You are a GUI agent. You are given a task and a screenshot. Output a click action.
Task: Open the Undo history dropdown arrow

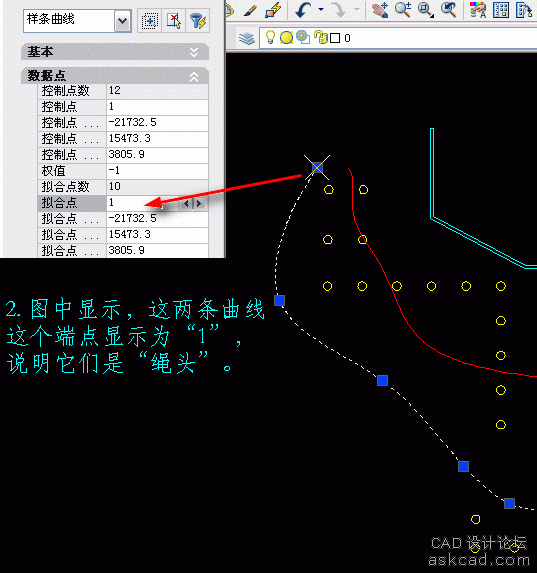pos(321,10)
